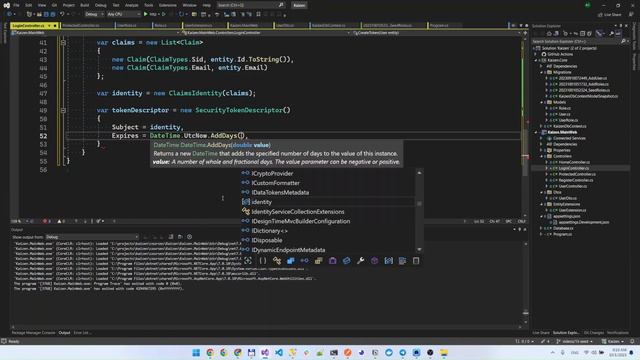Viewport: 640px width, 360px height.
Task: Open the Solution Explorer home icon
Action: (x=549, y=33)
